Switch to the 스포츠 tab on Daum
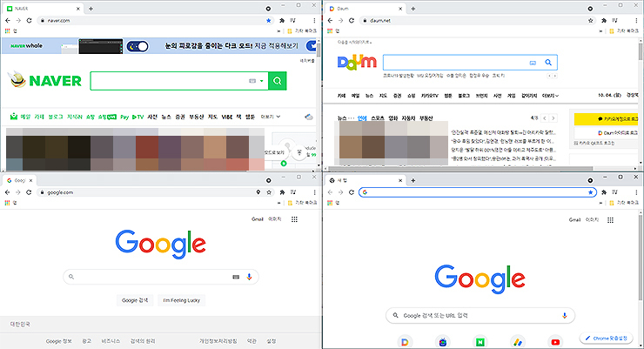Image resolution: width=644 pixels, height=349 pixels. tap(378, 118)
